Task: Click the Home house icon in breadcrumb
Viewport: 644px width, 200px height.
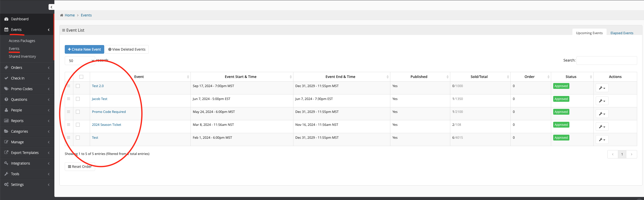Action: 61,15
